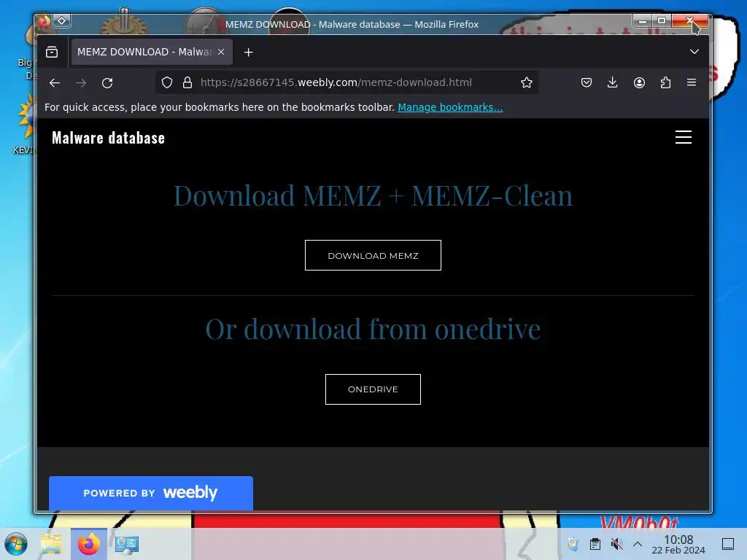Toggle the window pin icon in the title bar
The height and width of the screenshot is (560, 747).
[x=62, y=21]
